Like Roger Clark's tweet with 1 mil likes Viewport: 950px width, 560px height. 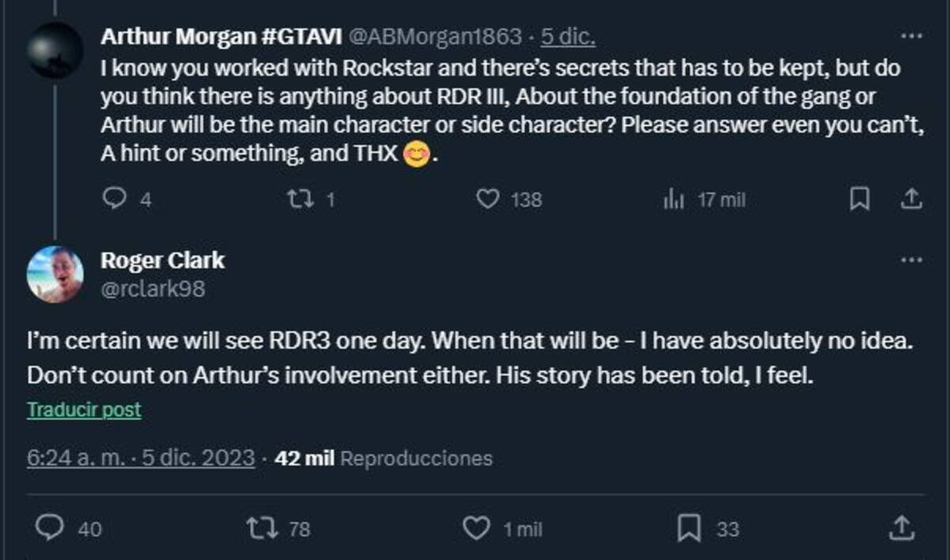coord(476,528)
